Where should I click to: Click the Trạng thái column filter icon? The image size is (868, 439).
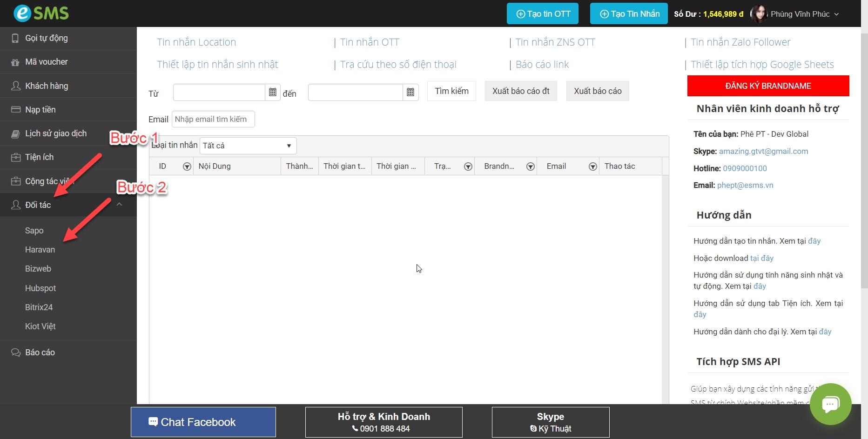coord(468,166)
